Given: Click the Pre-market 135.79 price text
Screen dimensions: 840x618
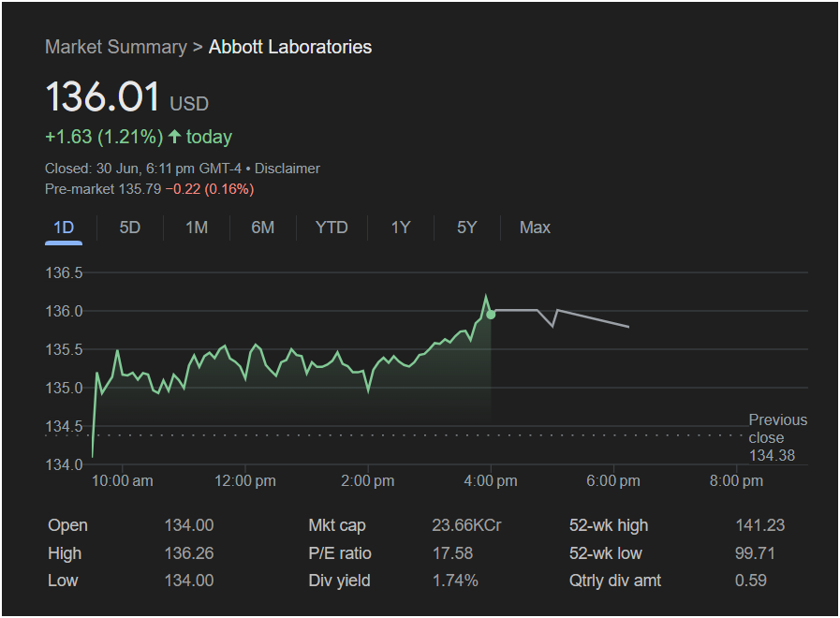Looking at the screenshot, I should (103, 189).
